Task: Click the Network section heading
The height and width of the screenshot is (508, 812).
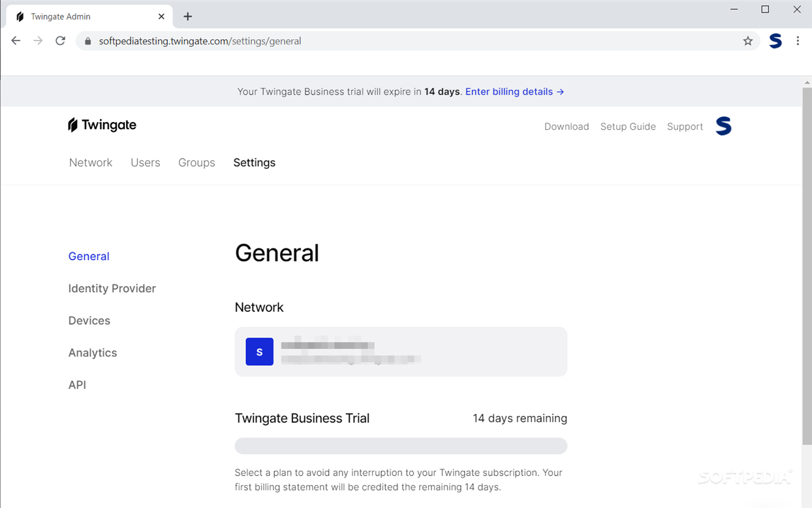Action: (x=259, y=307)
